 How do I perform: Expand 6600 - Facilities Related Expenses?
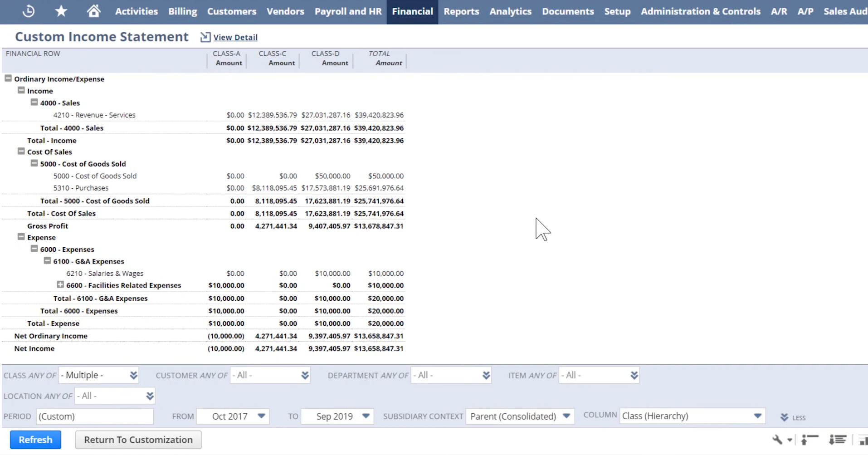point(60,284)
